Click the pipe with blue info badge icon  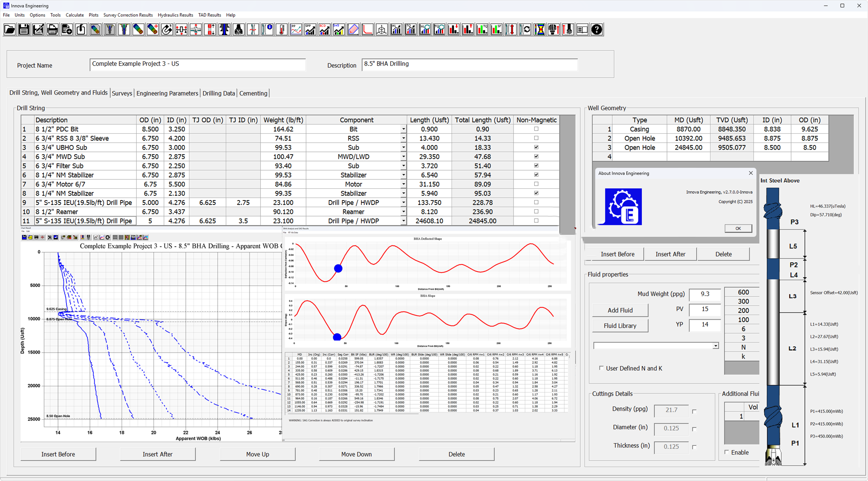(x=267, y=30)
